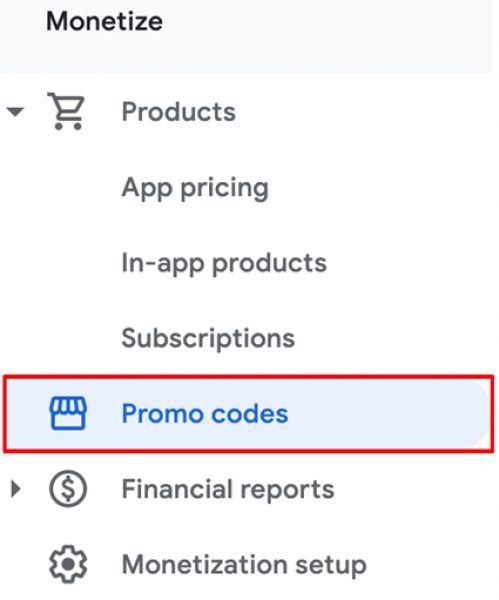Screen dimensions: 499x600
Task: Open the App pricing page
Action: pos(195,188)
